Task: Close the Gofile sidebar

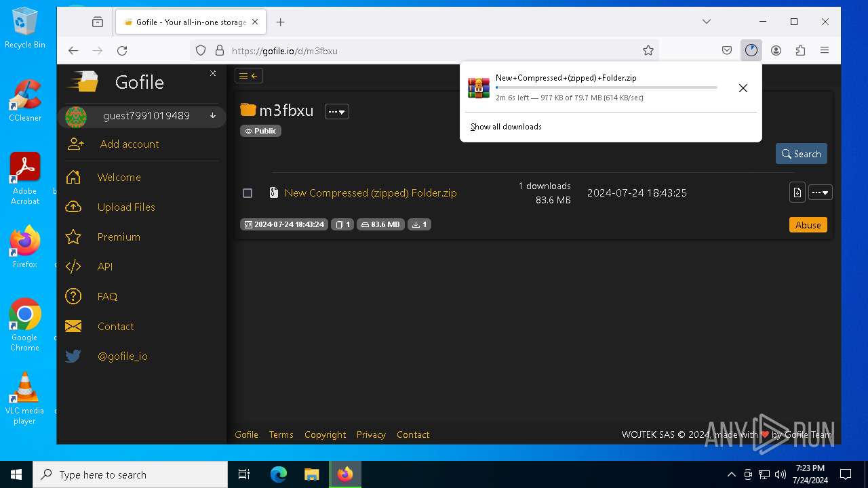Action: pyautogui.click(x=213, y=73)
